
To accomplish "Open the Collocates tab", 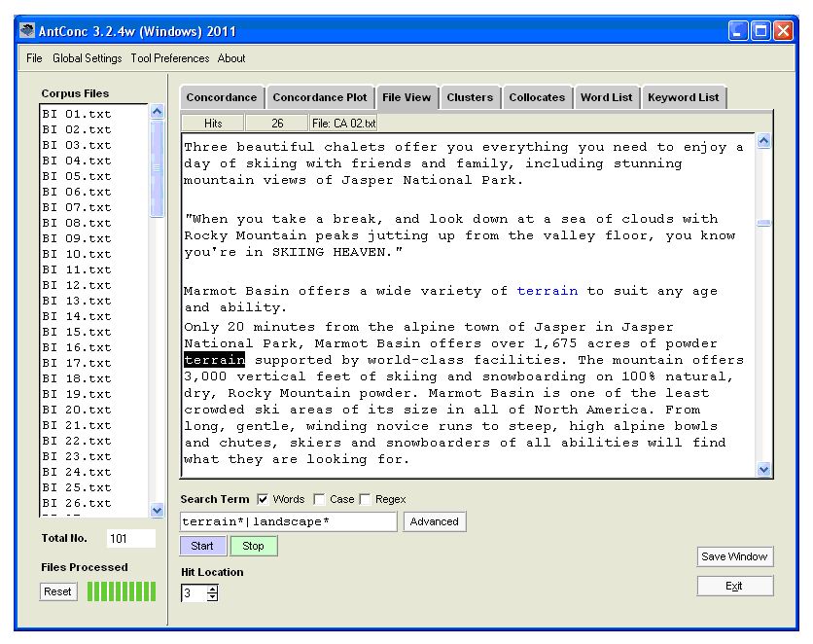I will pyautogui.click(x=537, y=97).
